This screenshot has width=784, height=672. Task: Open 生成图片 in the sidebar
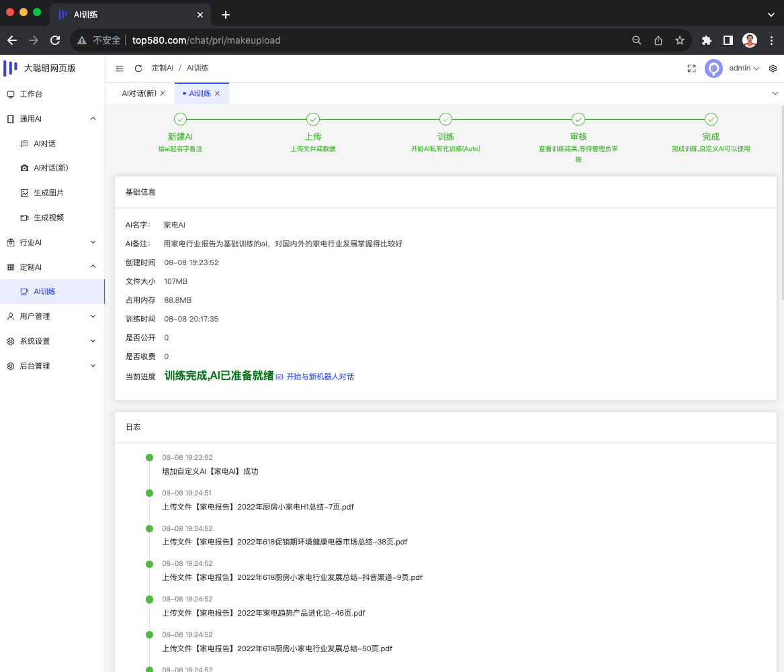[x=48, y=193]
